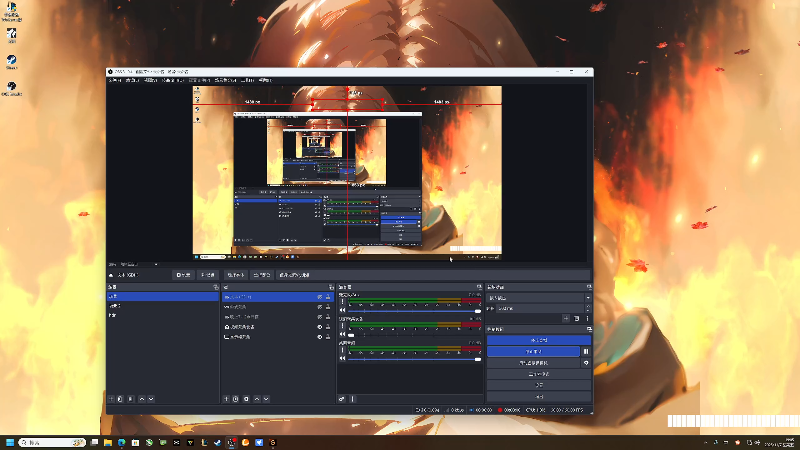
Task: Mute the middle audio mixer channel
Action: click(342, 335)
